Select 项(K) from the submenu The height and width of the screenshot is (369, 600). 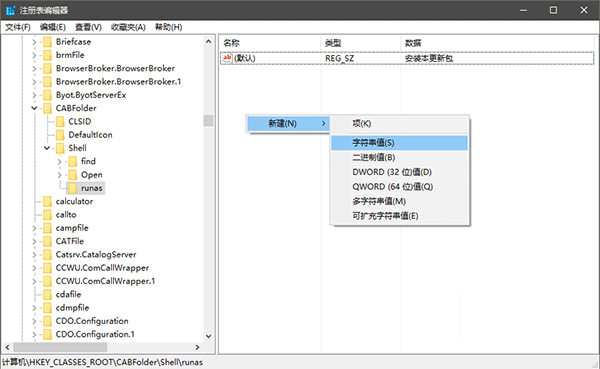click(x=399, y=124)
